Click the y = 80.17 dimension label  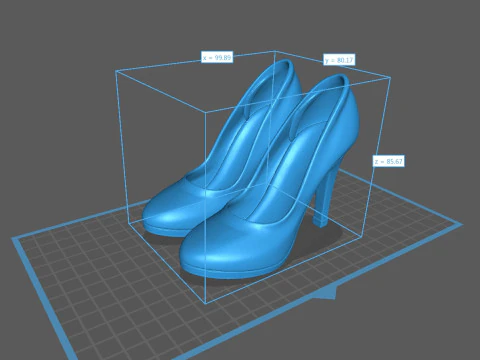(x=339, y=60)
